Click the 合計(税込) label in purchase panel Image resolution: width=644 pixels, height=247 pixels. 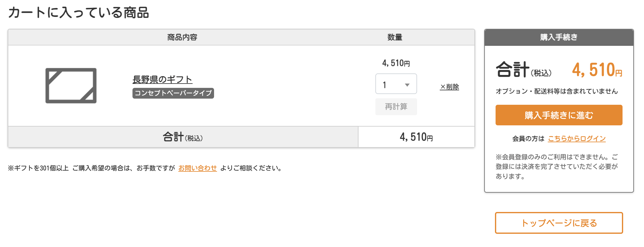(x=523, y=70)
